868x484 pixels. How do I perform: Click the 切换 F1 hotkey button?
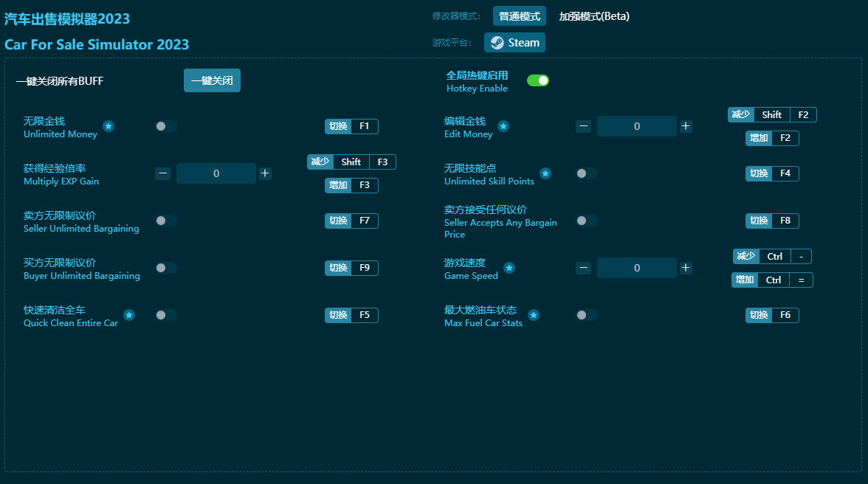[351, 126]
